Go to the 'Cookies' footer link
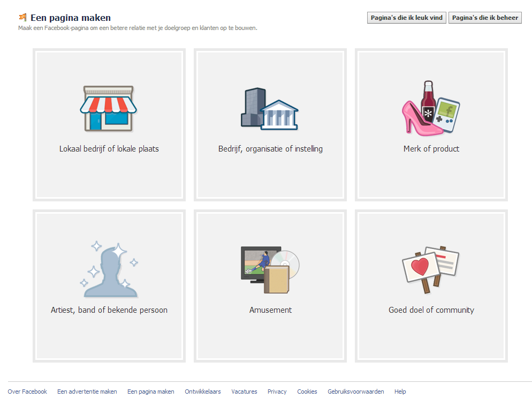The image size is (532, 399). tap(307, 392)
